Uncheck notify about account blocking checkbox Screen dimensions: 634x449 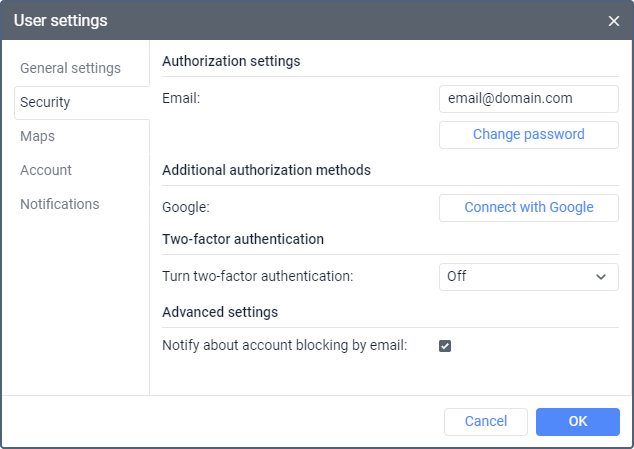point(446,346)
